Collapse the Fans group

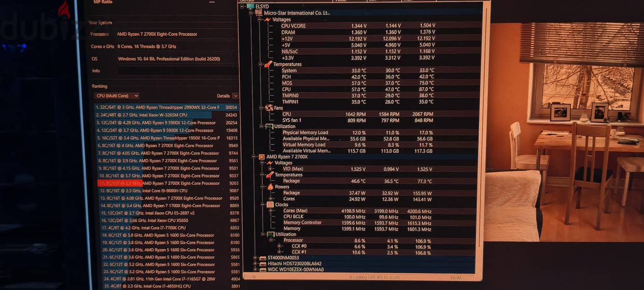[x=261, y=108]
